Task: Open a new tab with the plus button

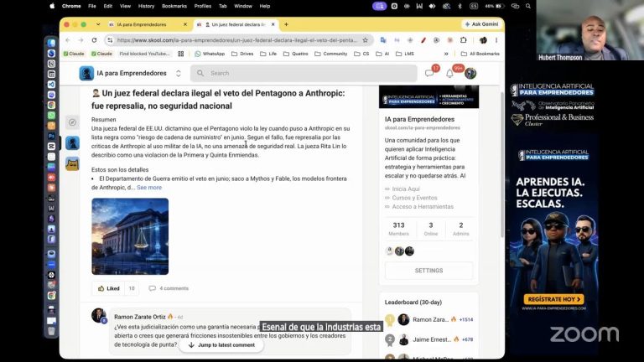Action: click(x=286, y=24)
